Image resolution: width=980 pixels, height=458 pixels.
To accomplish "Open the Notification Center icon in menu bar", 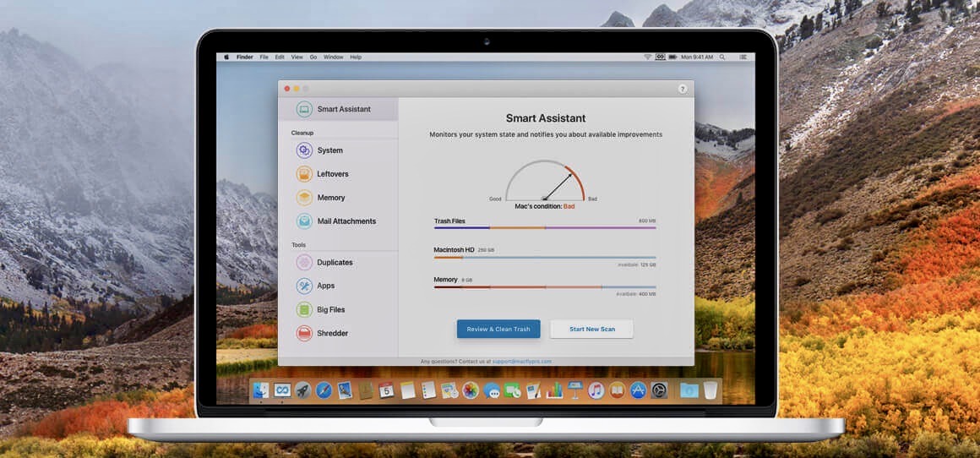I will 743,57.
